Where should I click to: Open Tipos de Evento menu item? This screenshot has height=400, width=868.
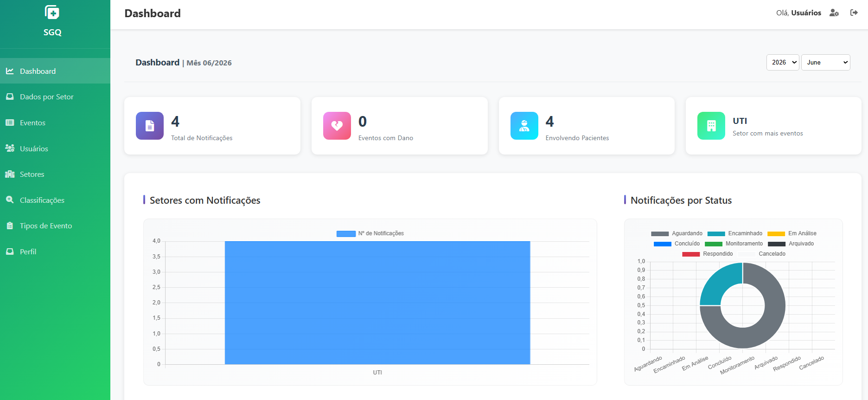click(x=55, y=226)
